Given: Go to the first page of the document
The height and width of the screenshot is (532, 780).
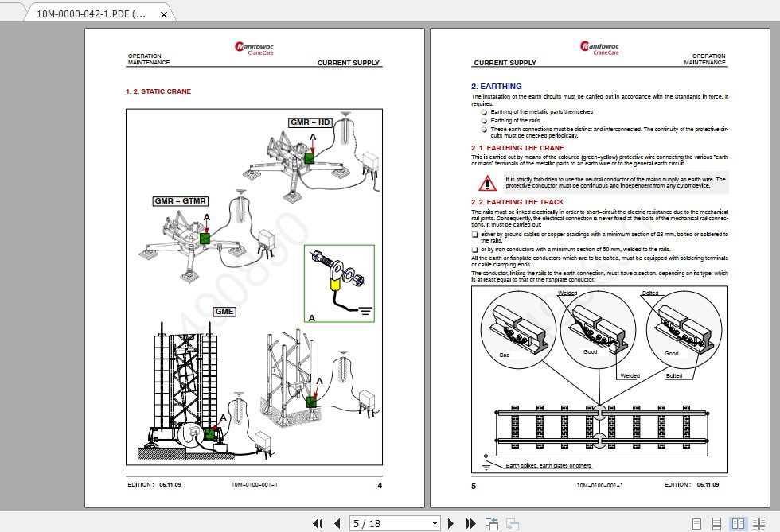Looking at the screenshot, I should click(x=319, y=523).
